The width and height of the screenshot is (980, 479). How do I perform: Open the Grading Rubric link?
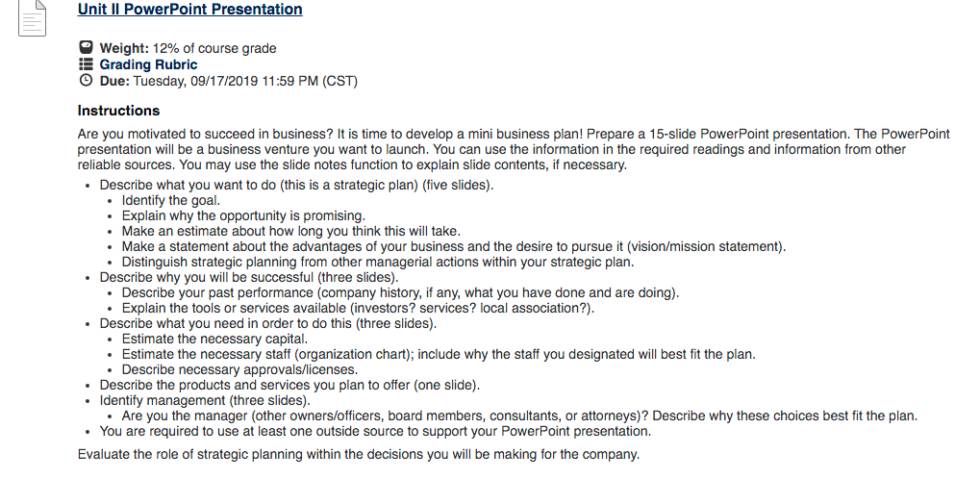tap(148, 64)
